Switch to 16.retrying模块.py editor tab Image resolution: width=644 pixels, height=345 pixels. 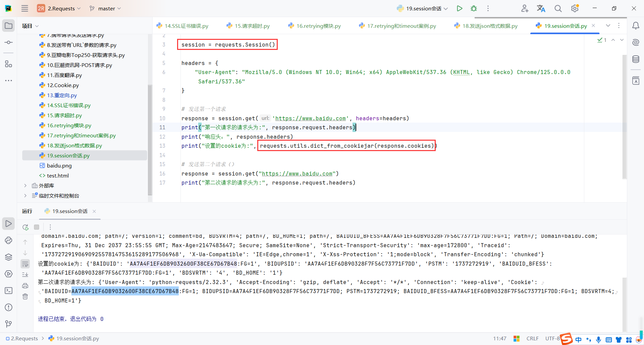coord(315,26)
